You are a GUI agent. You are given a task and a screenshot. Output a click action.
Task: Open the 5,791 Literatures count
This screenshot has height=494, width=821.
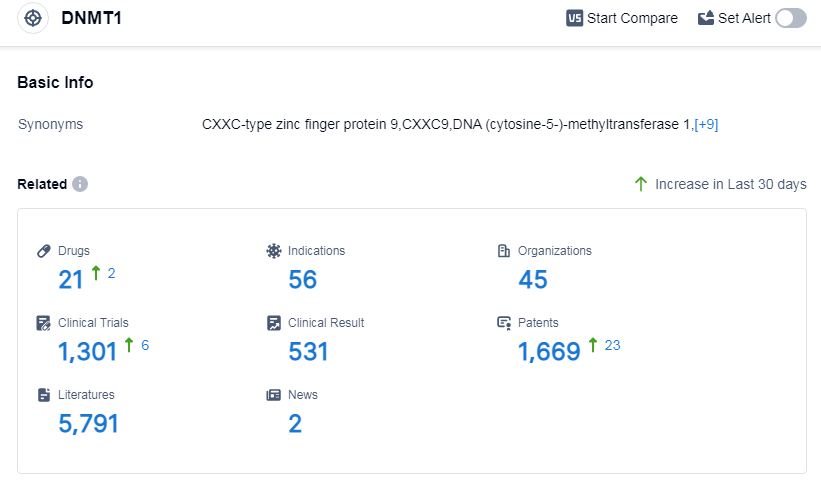coord(89,424)
